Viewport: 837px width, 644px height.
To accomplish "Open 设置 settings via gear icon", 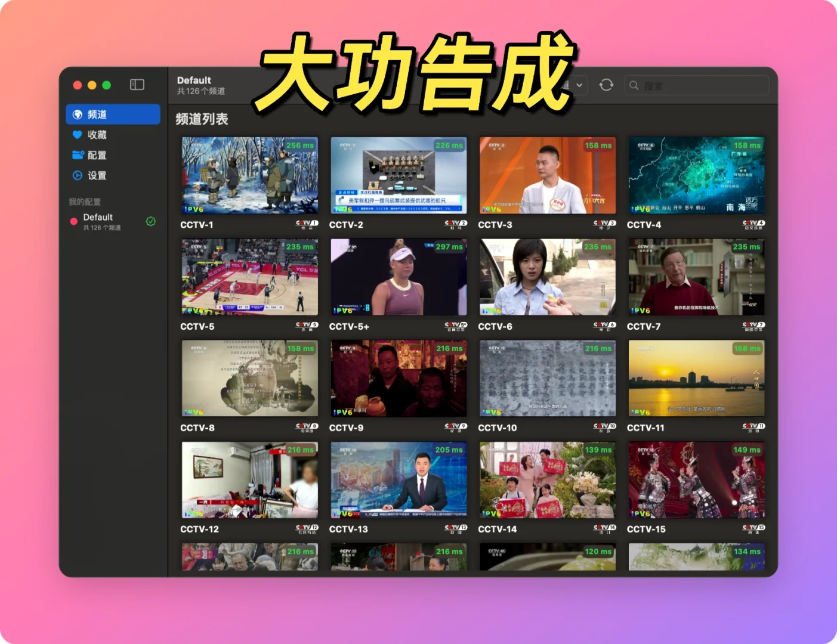I will click(x=77, y=175).
